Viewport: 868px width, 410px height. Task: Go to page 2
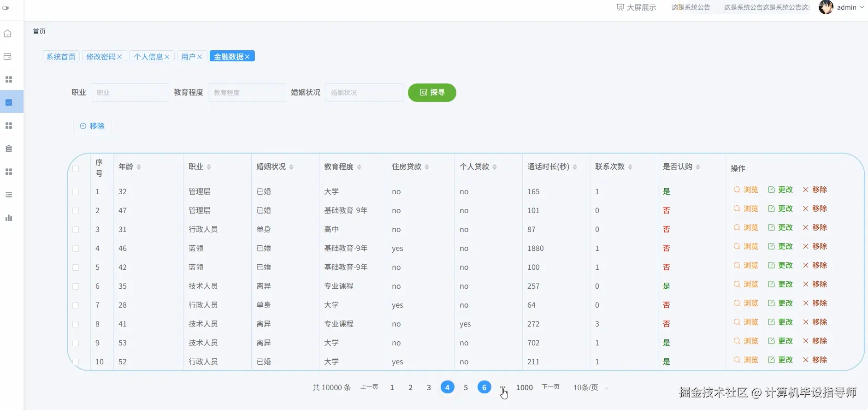(x=410, y=387)
